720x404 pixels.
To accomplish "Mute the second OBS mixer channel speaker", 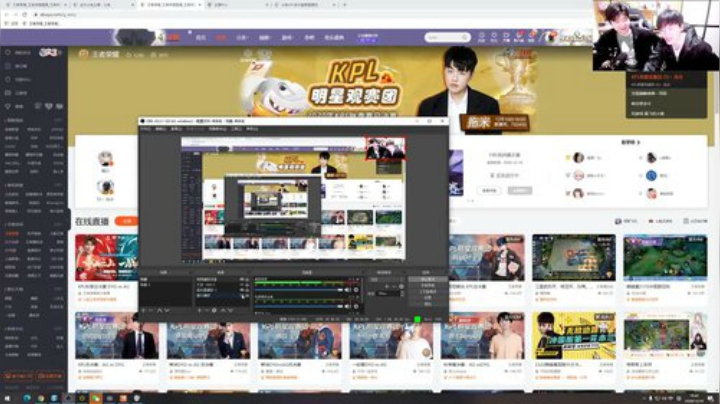I will click(x=347, y=306).
